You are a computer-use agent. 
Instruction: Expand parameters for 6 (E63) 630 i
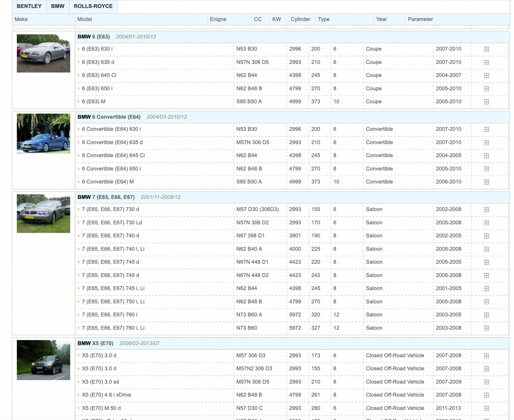tap(486, 49)
